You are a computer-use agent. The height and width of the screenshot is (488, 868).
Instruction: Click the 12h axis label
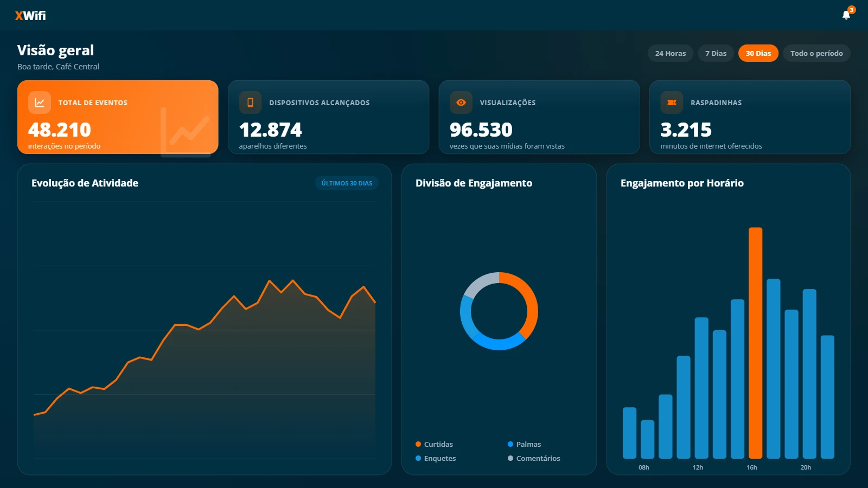[698, 467]
